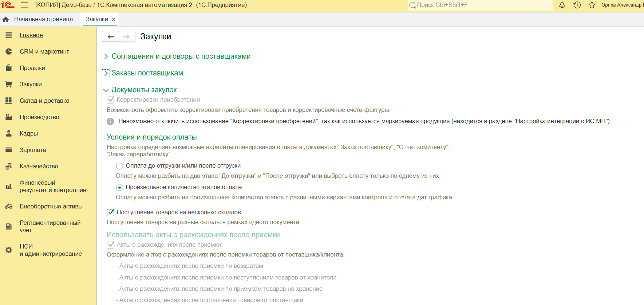Expand 'Соглашения и договоры с поставщиками' section
Image resolution: width=644 pixels, height=305 pixels.
(181, 56)
